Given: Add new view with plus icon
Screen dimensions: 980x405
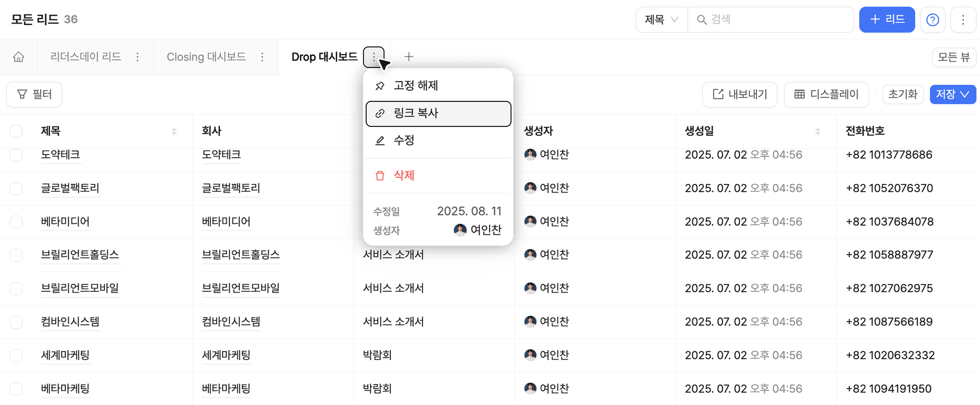Looking at the screenshot, I should click(x=409, y=57).
